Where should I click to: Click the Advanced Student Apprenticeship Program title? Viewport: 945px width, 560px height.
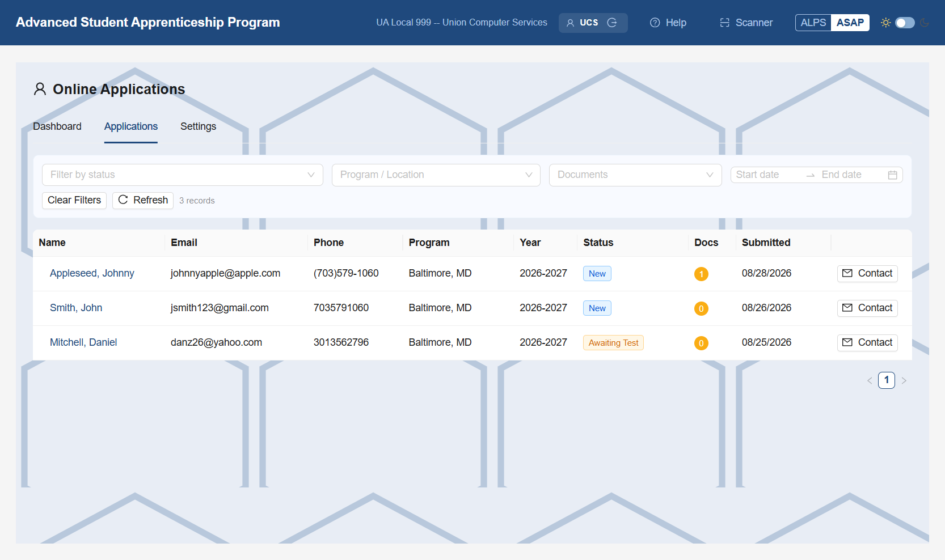148,22
